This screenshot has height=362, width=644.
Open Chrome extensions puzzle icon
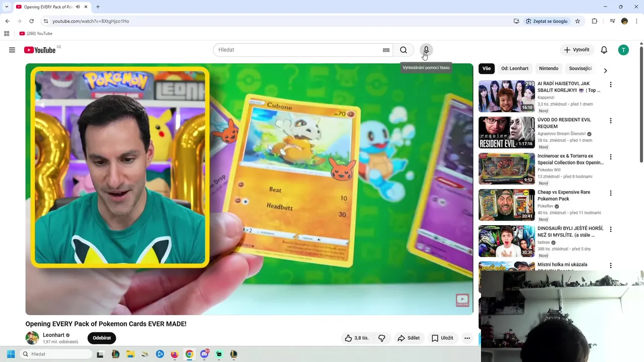[595, 21]
